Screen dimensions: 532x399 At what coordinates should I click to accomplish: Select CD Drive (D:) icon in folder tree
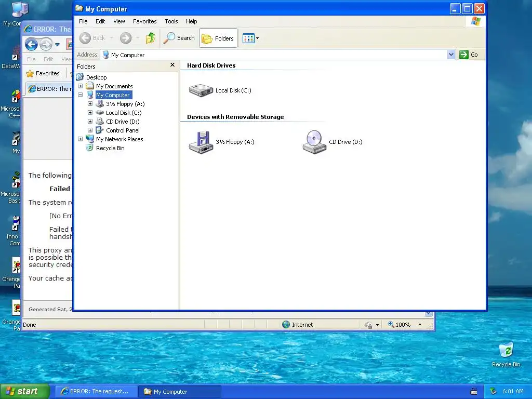tap(100, 121)
